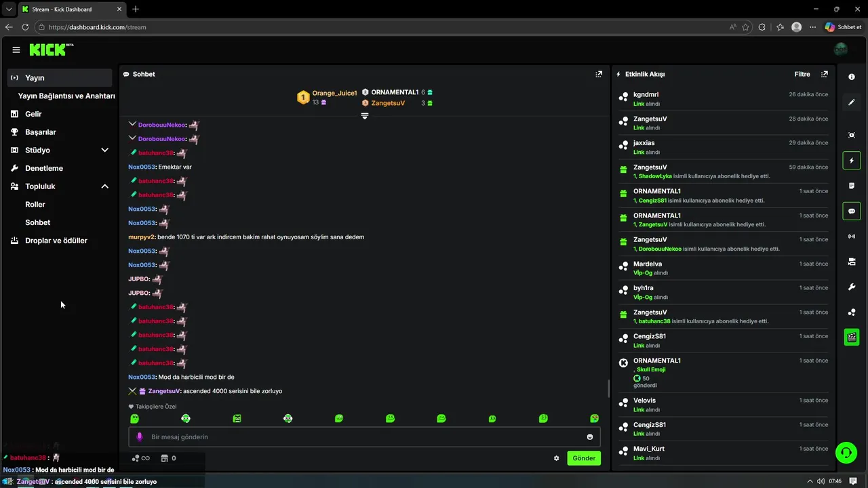
Task: Pop out the Sohbet chat panel
Action: (x=599, y=74)
